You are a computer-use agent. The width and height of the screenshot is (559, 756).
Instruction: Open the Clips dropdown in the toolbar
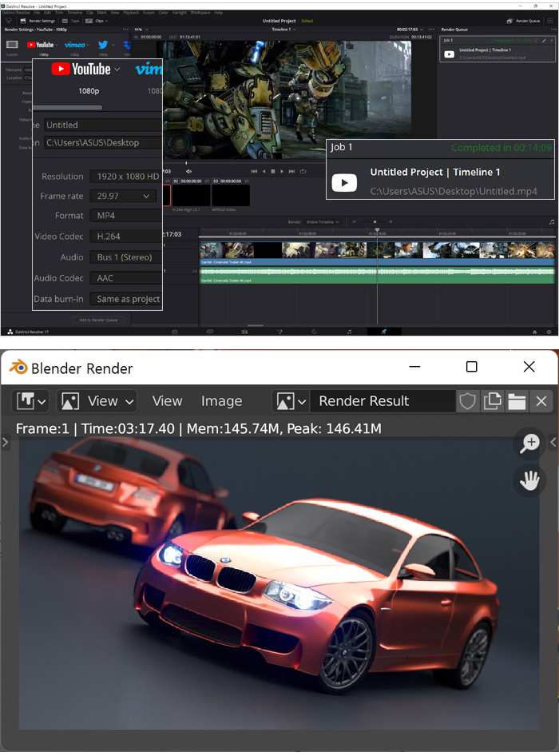96,22
